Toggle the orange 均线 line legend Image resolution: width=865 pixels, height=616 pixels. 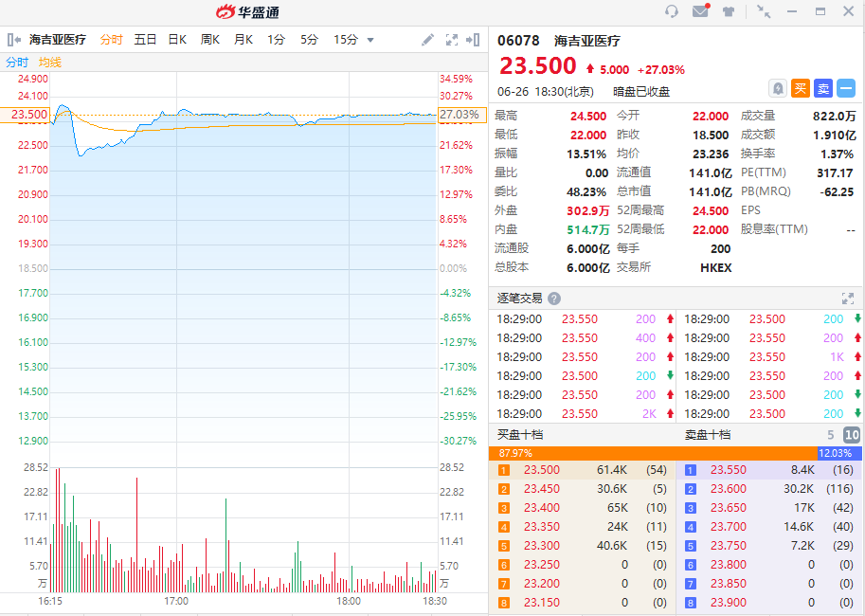50,63
